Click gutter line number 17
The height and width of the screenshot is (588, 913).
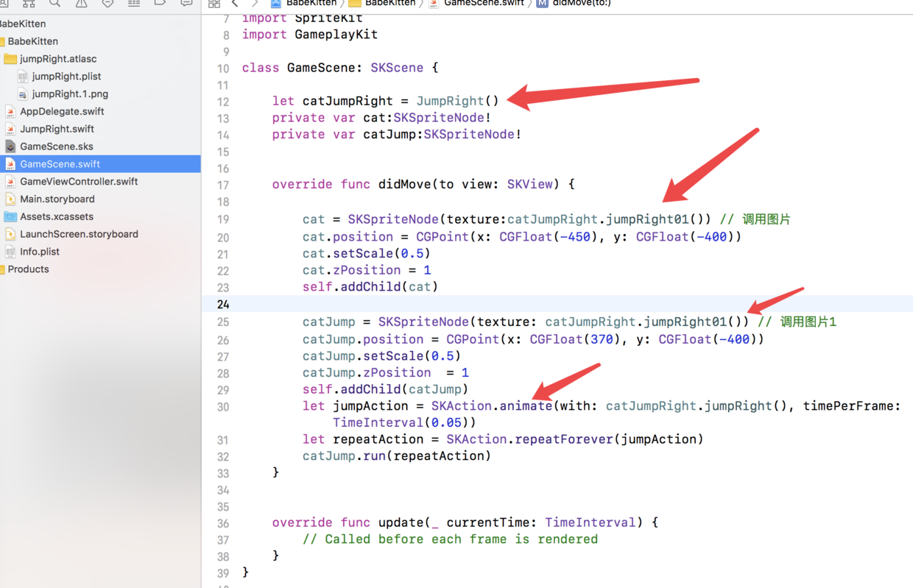223,185
